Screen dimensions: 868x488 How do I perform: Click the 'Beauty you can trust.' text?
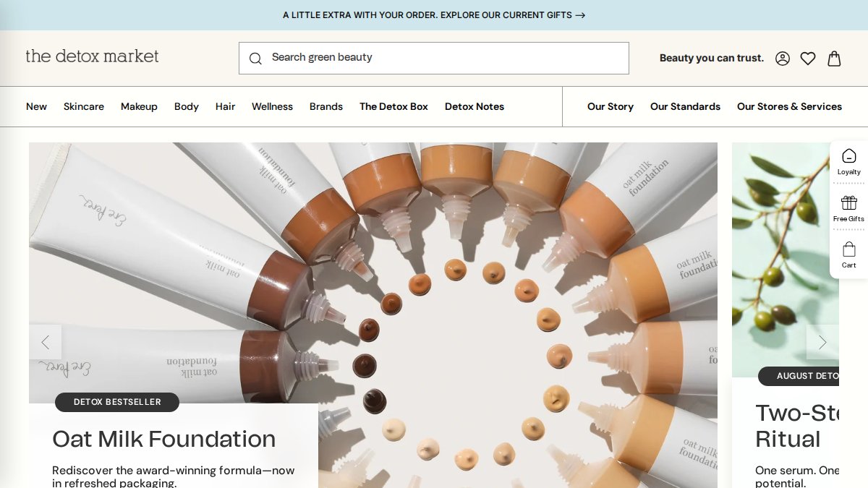point(712,58)
